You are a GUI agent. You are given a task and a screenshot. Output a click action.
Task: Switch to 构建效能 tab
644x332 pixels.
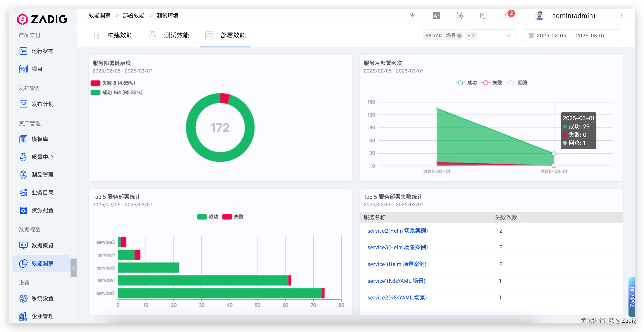[120, 36]
